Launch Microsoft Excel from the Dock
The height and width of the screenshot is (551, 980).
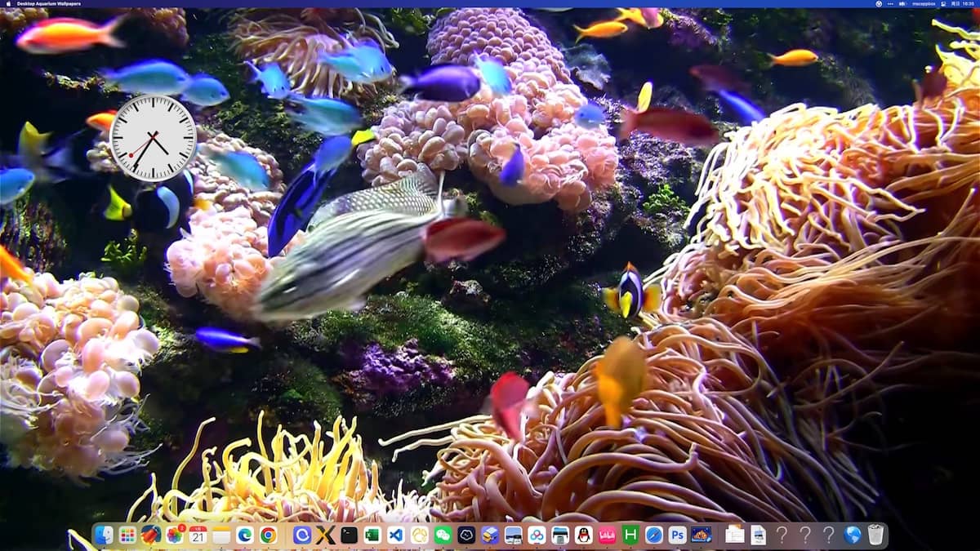[x=372, y=535]
